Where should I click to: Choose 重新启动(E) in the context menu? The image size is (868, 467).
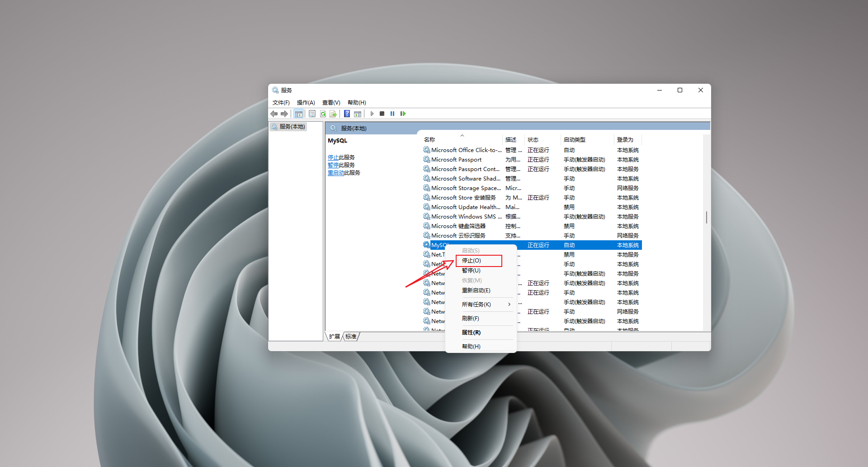[481, 291]
